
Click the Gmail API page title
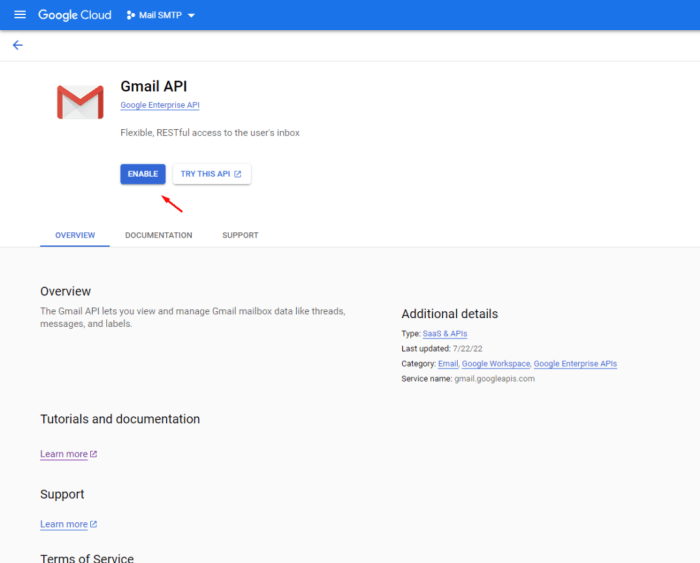tap(153, 86)
